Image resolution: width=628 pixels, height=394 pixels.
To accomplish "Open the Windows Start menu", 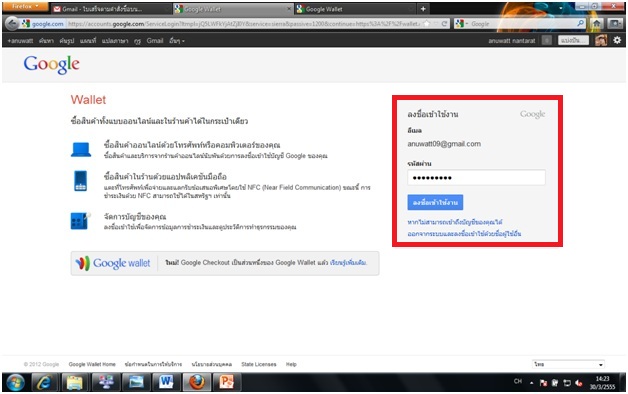I will pos(15,382).
